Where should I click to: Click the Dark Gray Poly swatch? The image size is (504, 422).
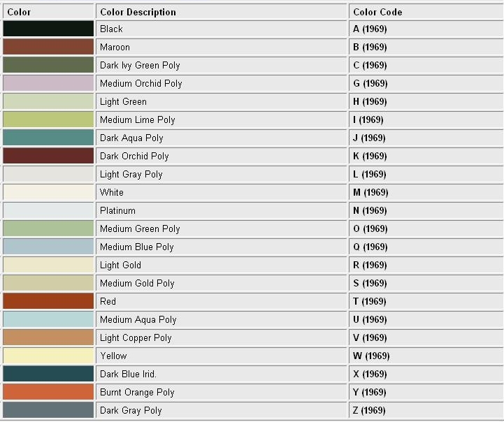48,410
